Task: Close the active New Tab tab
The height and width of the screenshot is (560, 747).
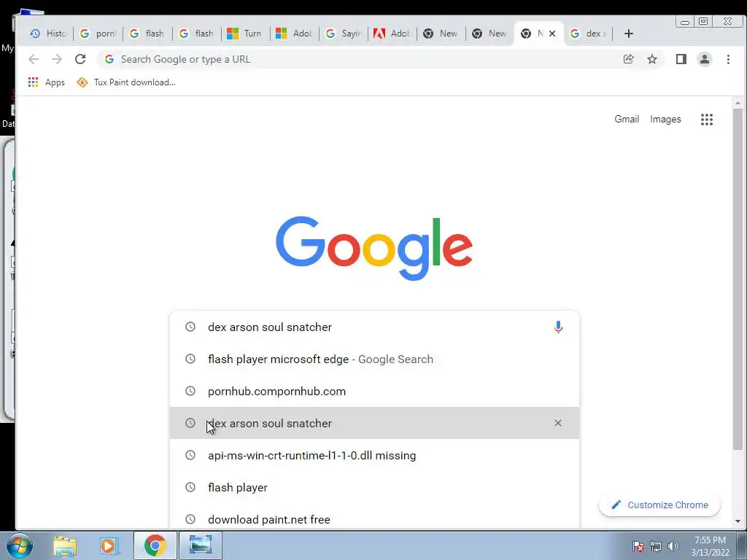Action: [x=552, y=34]
